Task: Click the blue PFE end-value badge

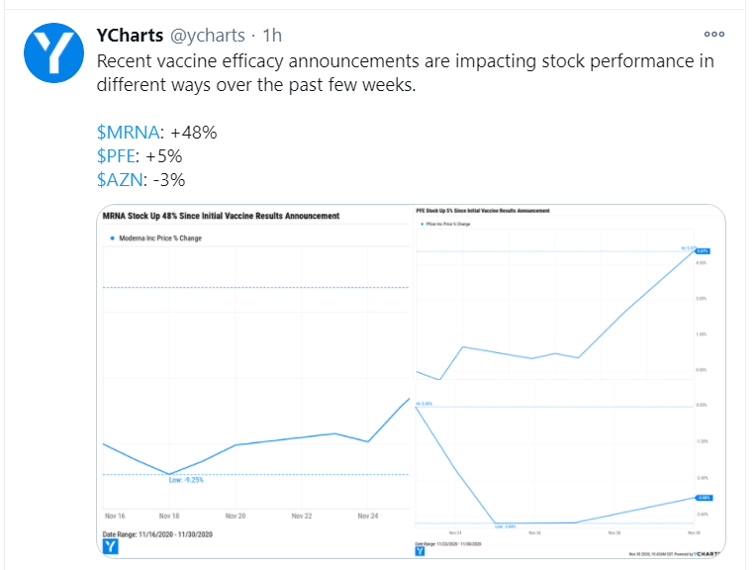Action: [703, 251]
